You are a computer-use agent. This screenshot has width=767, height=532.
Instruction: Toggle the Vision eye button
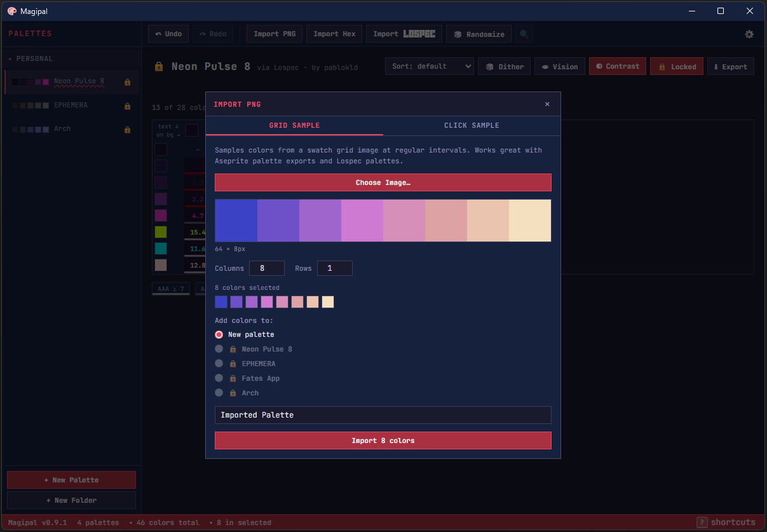coord(560,66)
